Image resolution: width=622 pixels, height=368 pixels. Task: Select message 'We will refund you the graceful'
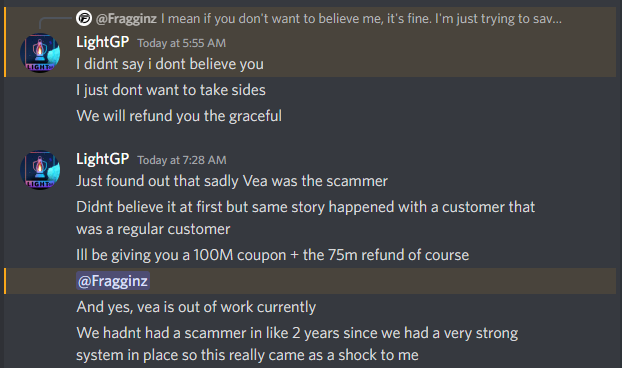click(x=179, y=116)
